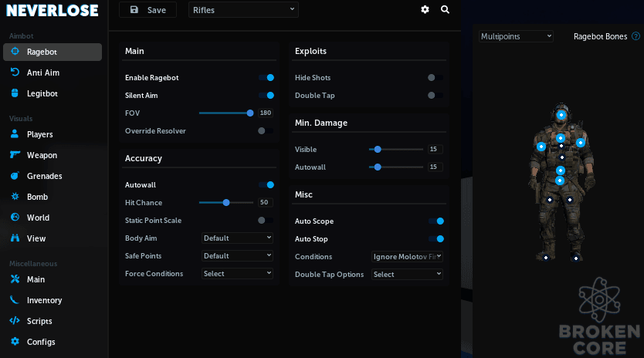Click the floppy disk Save icon
The width and height of the screenshot is (644, 358).
[134, 9]
